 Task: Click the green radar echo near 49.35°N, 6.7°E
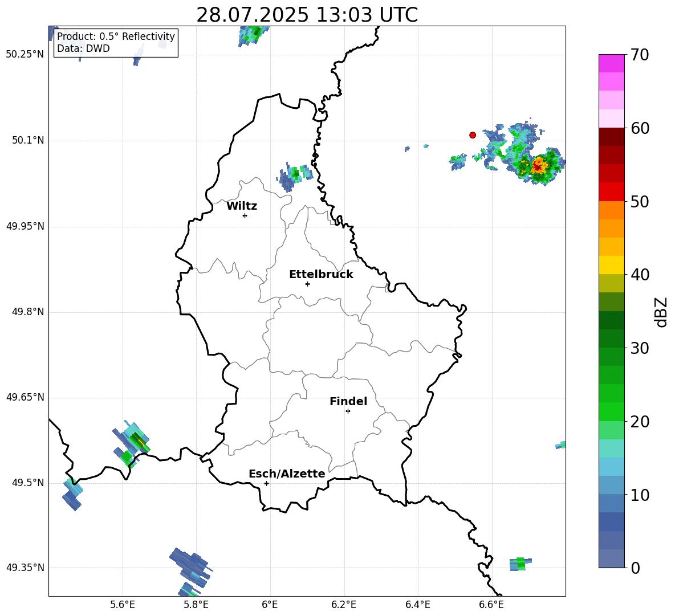tap(521, 564)
